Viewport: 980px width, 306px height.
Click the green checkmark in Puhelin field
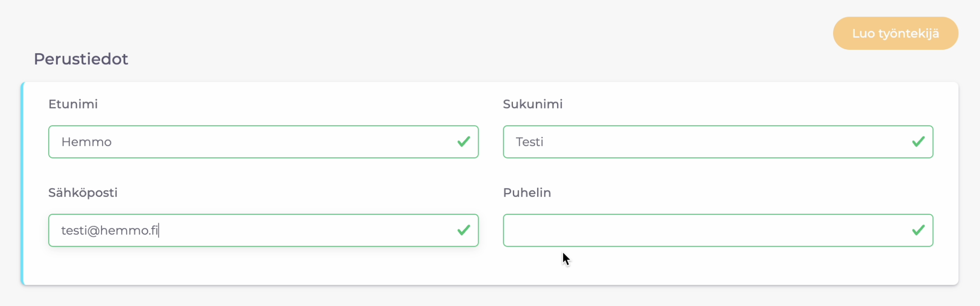point(918,230)
